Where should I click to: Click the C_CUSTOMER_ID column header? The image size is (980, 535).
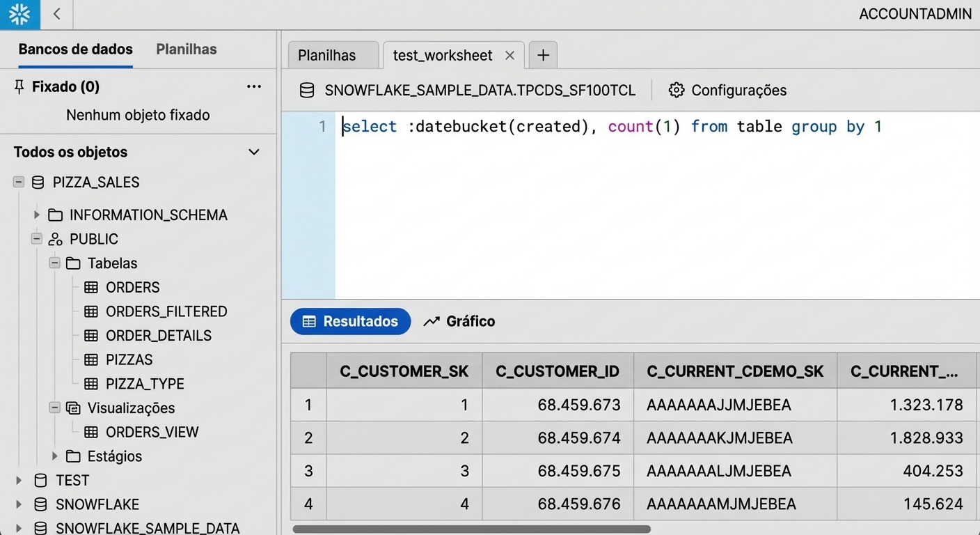click(558, 371)
